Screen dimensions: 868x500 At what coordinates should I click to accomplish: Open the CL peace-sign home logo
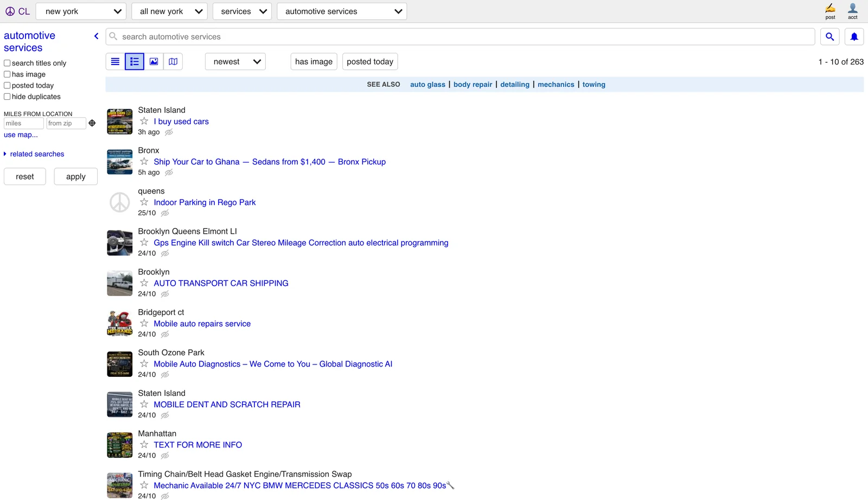(17, 11)
